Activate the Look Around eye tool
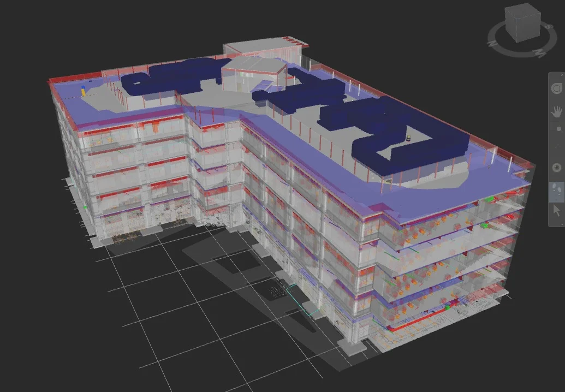 [x=557, y=168]
